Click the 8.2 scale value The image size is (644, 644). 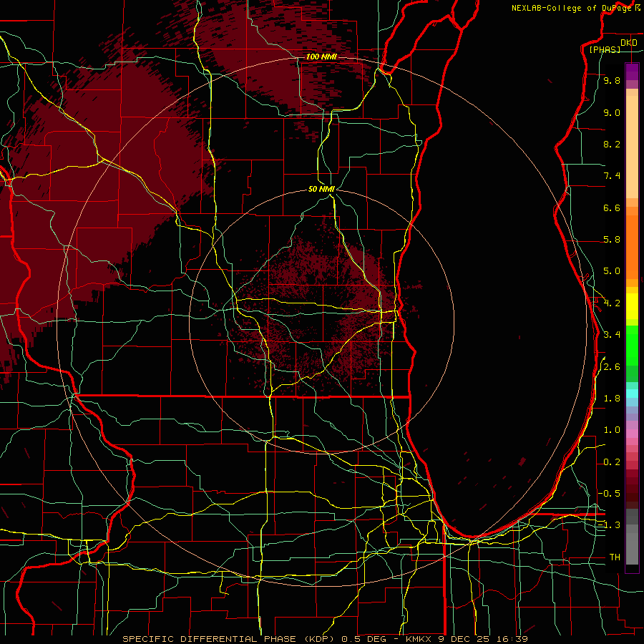(612, 144)
